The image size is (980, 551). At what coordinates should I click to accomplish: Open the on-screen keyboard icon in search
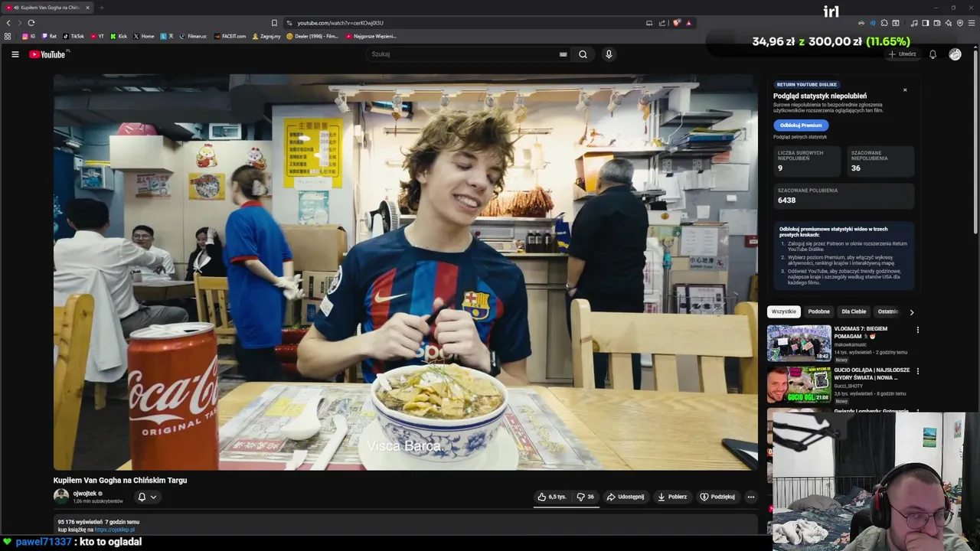tap(563, 54)
